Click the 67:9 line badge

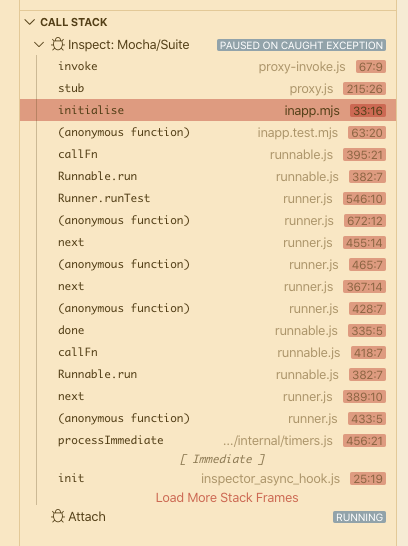(371, 67)
